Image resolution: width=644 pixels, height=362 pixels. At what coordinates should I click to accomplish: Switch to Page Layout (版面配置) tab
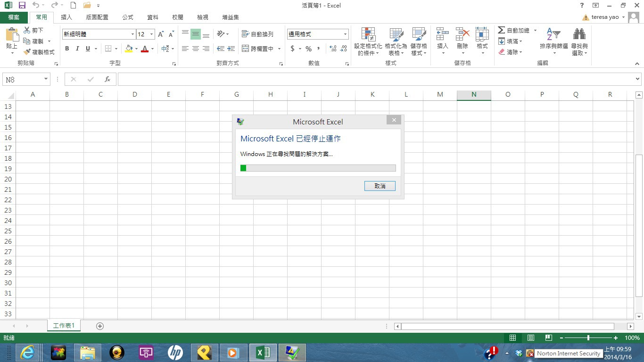97,17
